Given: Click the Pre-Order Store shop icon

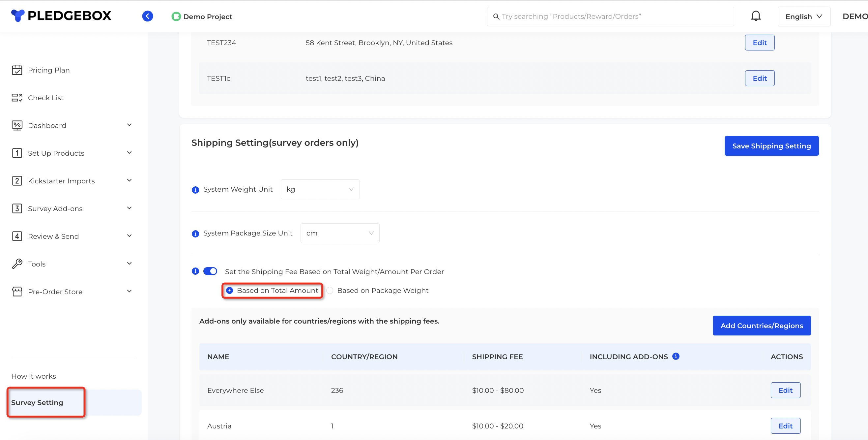Looking at the screenshot, I should (x=17, y=291).
